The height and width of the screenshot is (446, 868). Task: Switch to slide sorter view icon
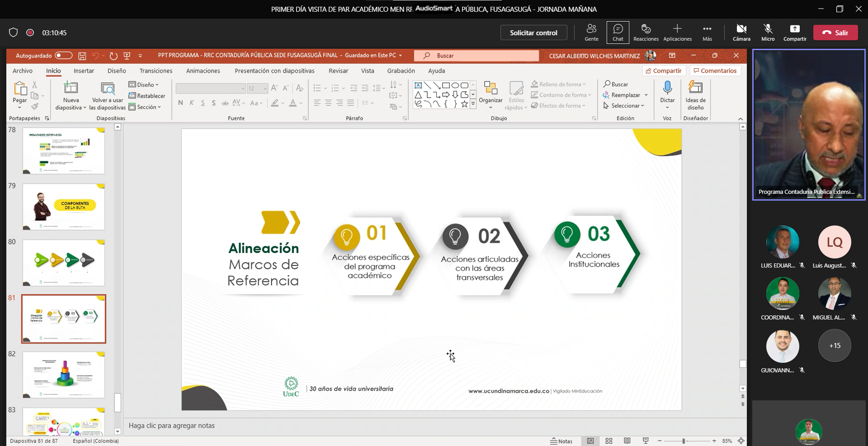pyautogui.click(x=609, y=441)
